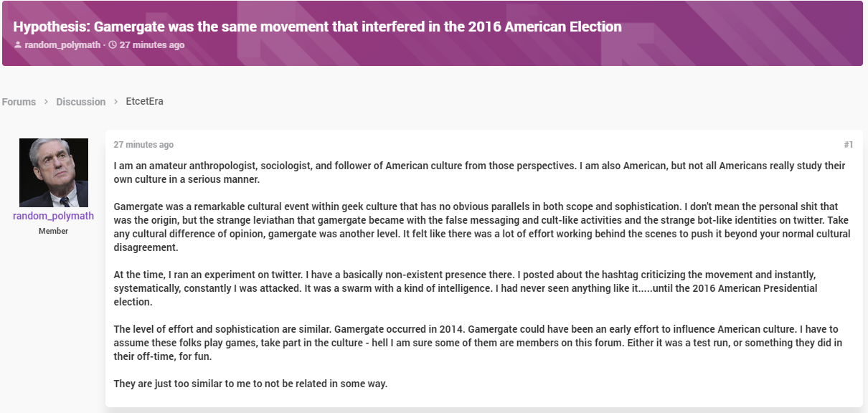868x413 pixels.
Task: Click the '27 minutes ago' header timestamp
Action: [152, 45]
